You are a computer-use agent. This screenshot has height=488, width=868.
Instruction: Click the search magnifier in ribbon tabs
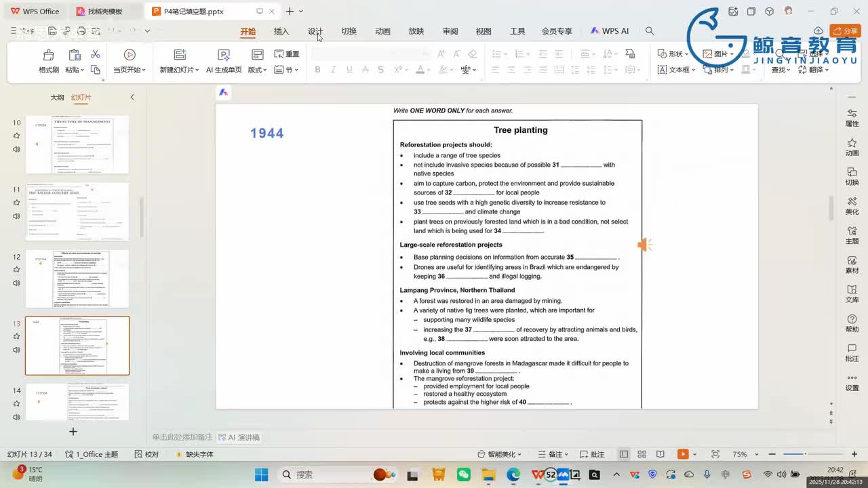click(x=650, y=31)
